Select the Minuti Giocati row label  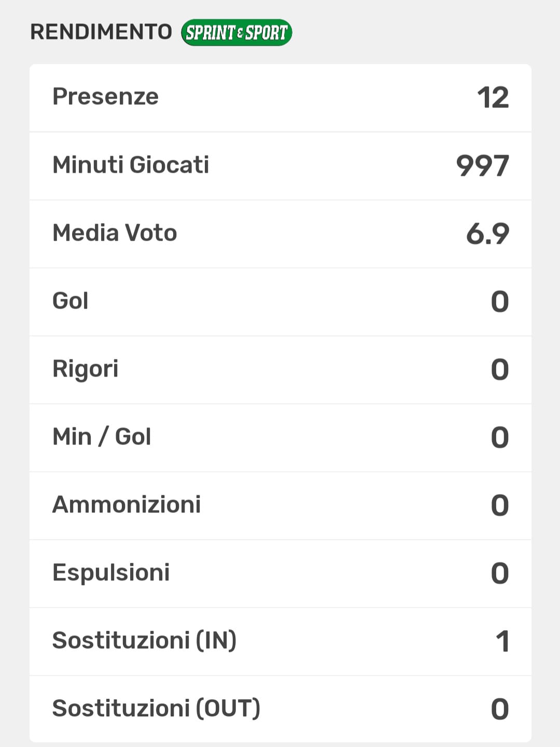click(131, 165)
